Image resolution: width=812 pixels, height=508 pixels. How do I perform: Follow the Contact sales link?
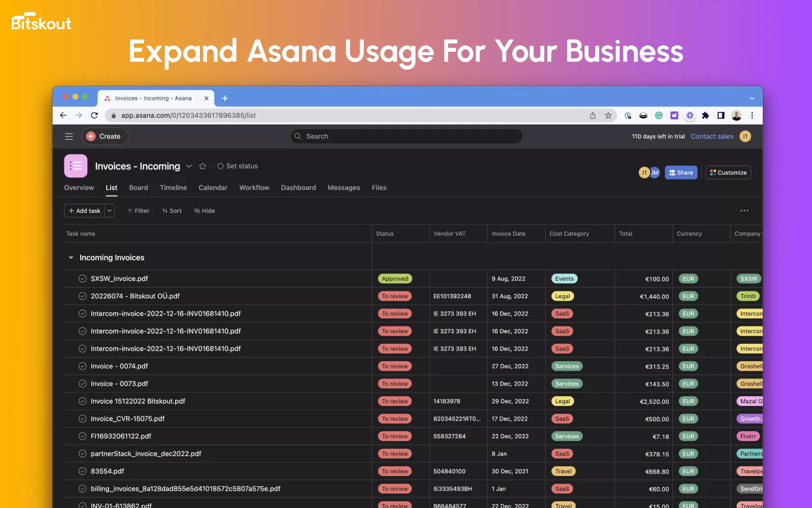point(712,136)
